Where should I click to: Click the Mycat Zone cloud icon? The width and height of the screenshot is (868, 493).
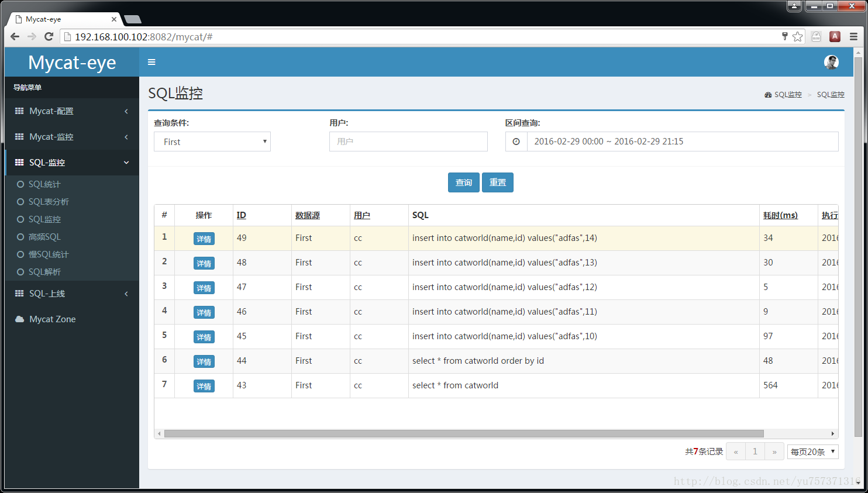point(19,319)
